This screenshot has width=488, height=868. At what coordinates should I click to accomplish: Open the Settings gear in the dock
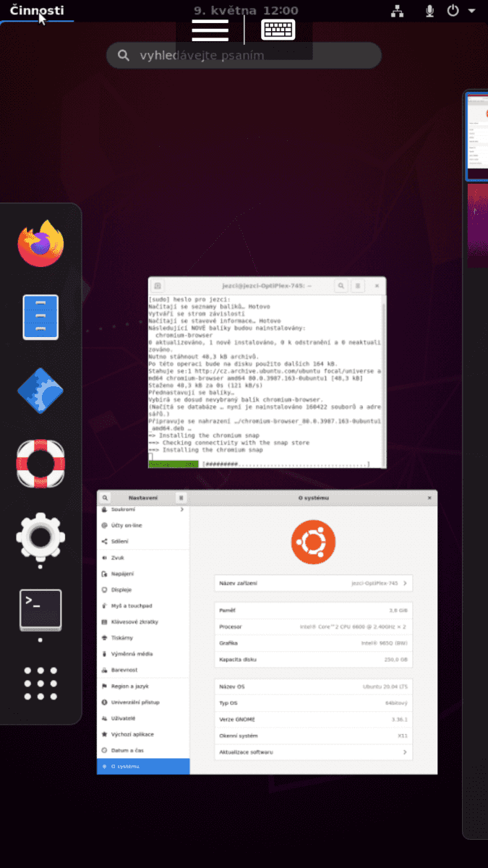click(40, 537)
